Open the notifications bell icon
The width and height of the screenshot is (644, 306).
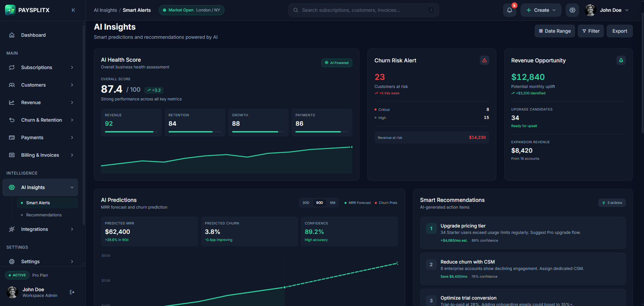509,10
